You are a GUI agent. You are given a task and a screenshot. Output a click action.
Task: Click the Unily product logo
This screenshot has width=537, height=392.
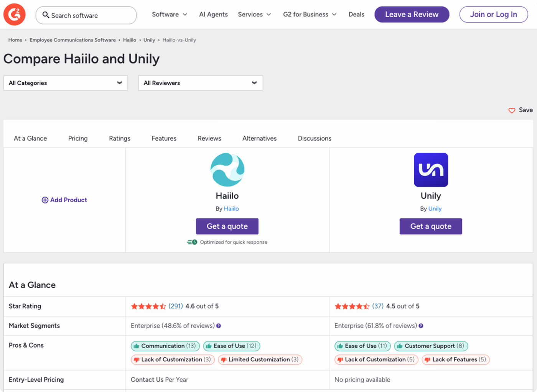point(431,170)
